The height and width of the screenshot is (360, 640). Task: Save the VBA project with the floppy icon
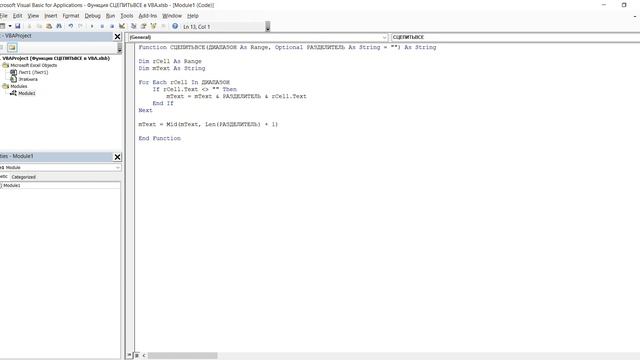[x=18, y=26]
